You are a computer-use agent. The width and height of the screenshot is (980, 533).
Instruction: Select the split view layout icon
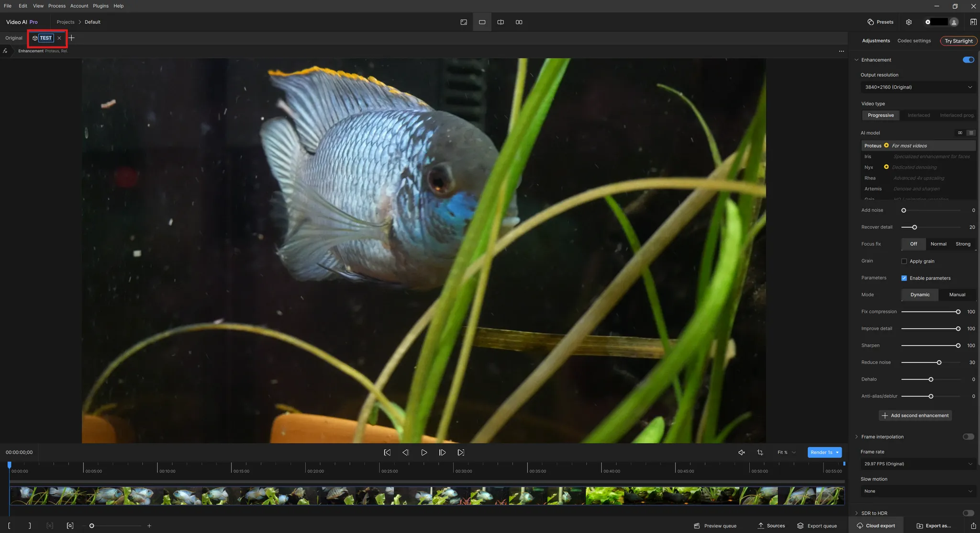(x=501, y=22)
